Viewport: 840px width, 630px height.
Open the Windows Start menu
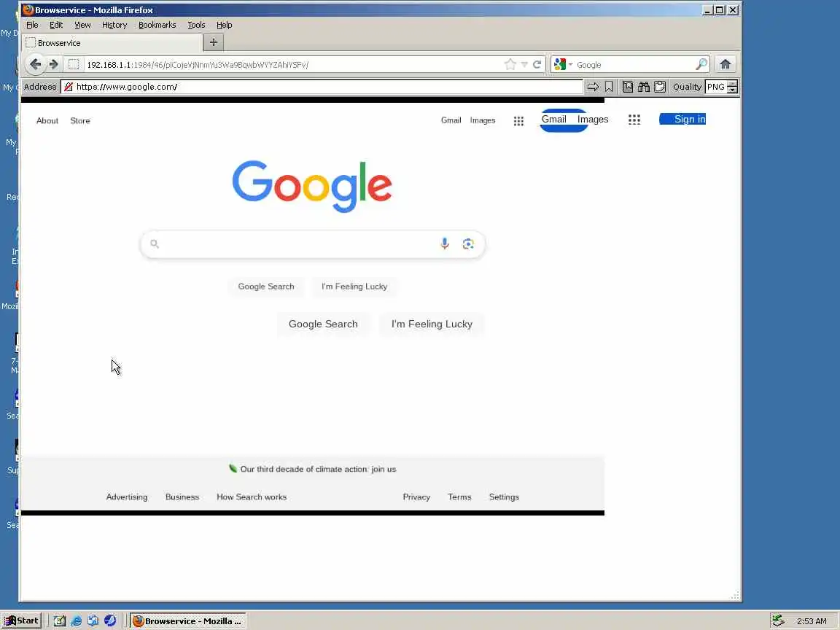pyautogui.click(x=21, y=621)
